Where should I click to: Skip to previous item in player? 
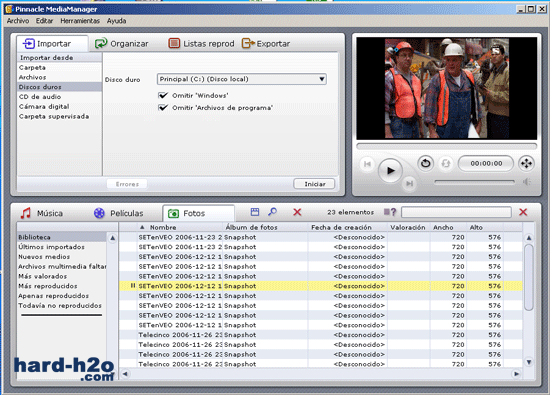click(368, 164)
